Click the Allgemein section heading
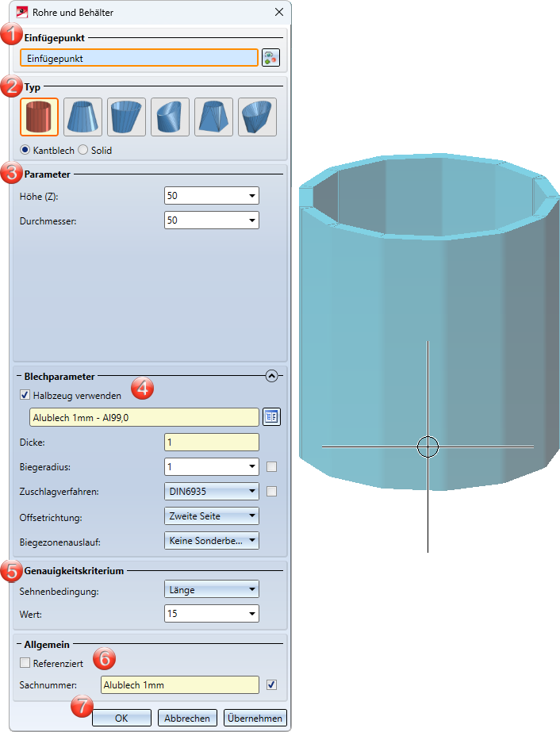 (47, 644)
